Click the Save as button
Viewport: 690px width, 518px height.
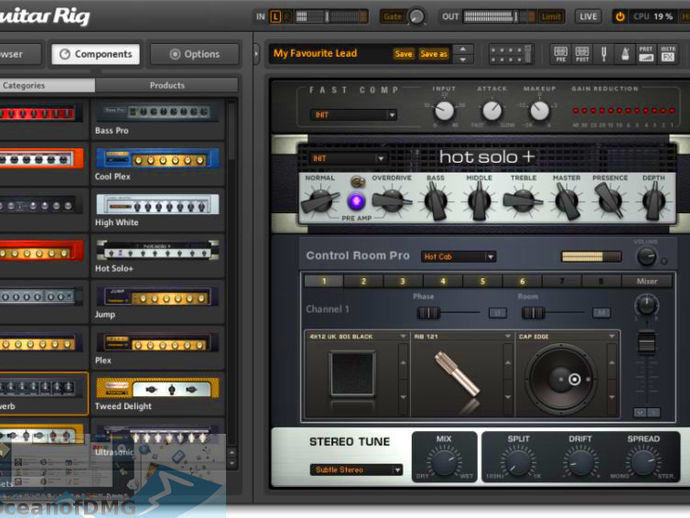(433, 54)
